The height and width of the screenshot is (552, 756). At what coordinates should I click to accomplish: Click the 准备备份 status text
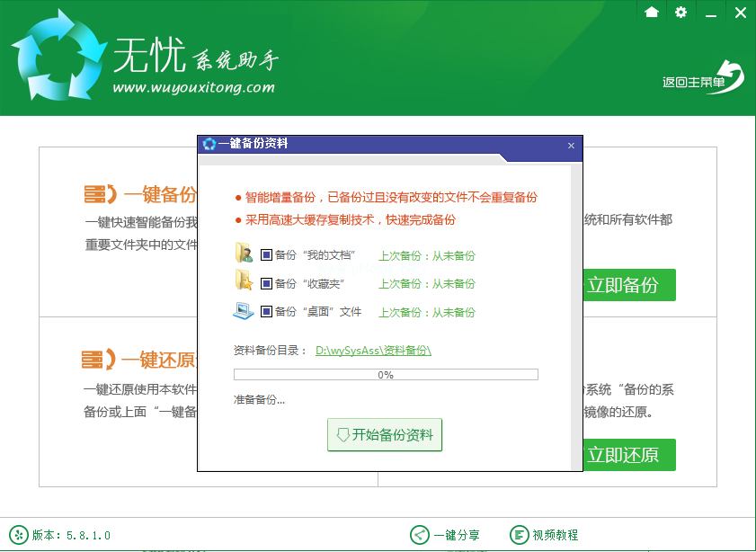pyautogui.click(x=259, y=396)
